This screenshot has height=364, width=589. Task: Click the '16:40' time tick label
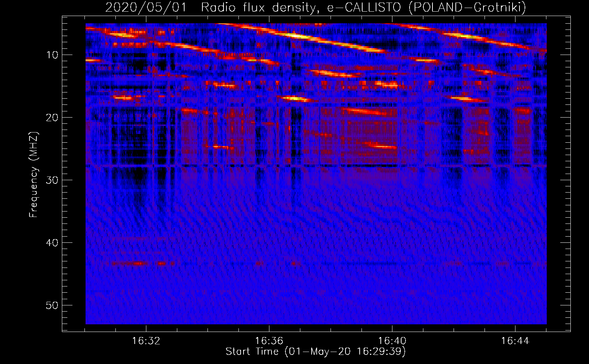click(392, 341)
